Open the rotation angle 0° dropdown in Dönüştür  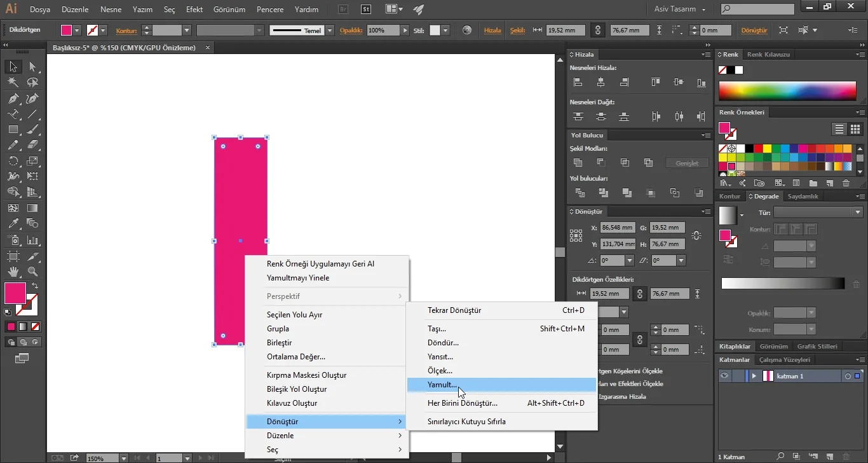click(630, 261)
